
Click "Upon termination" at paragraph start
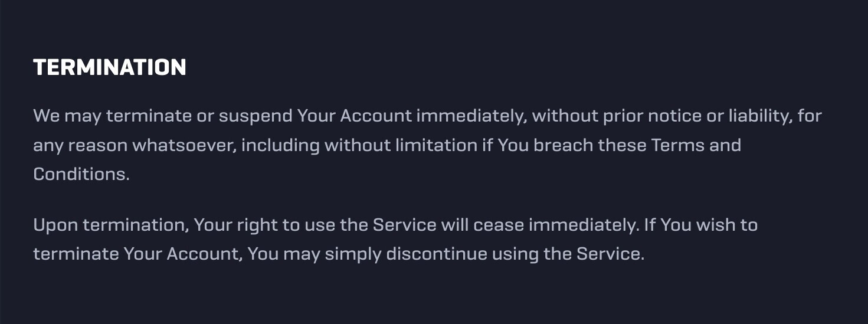[x=111, y=225]
